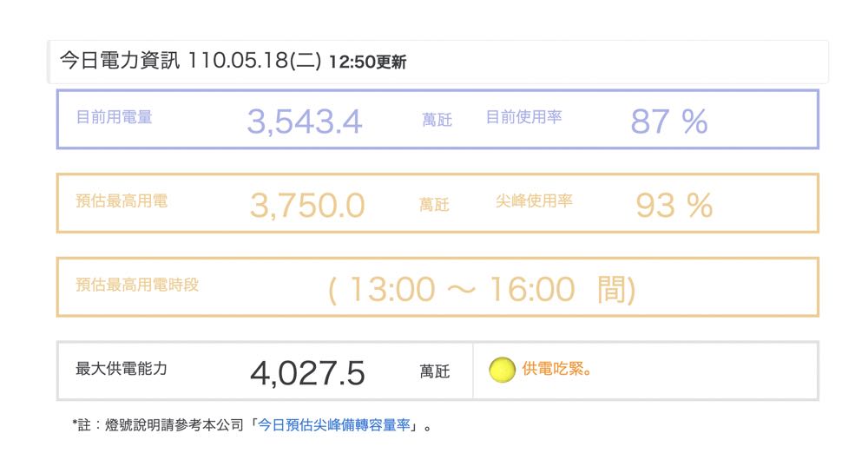Click the yellow power supply indicator light

click(502, 371)
